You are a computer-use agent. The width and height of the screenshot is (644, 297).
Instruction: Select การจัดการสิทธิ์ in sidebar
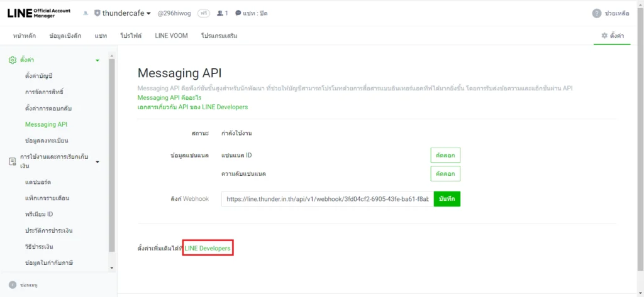tap(45, 92)
